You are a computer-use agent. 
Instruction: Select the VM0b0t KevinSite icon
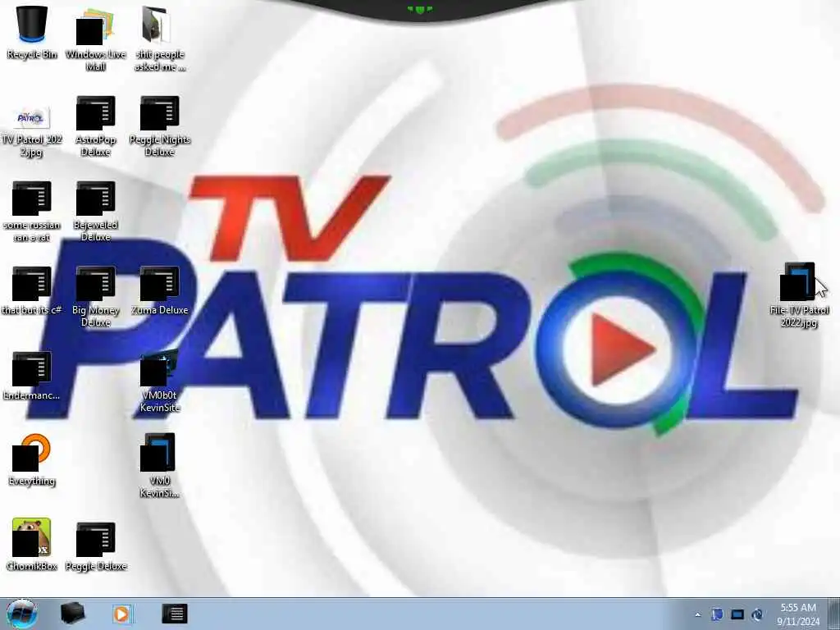pyautogui.click(x=160, y=381)
